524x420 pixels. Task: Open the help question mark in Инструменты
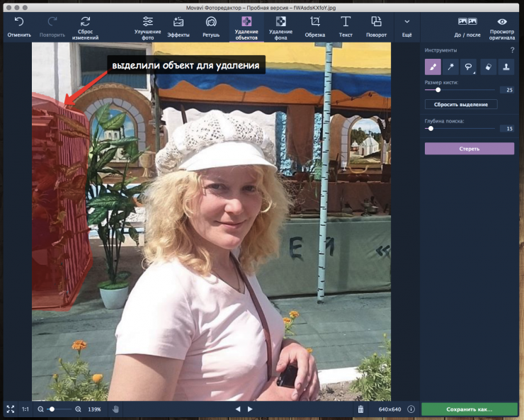pos(512,50)
